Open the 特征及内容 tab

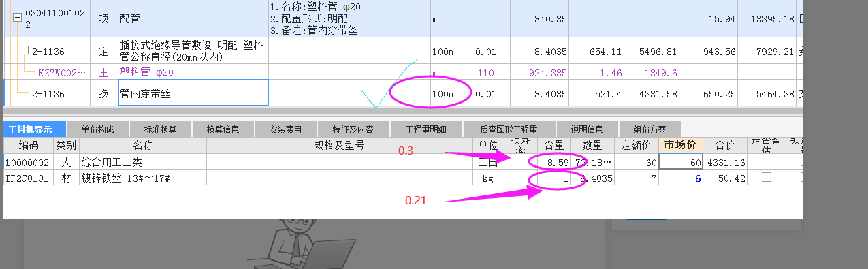[354, 129]
